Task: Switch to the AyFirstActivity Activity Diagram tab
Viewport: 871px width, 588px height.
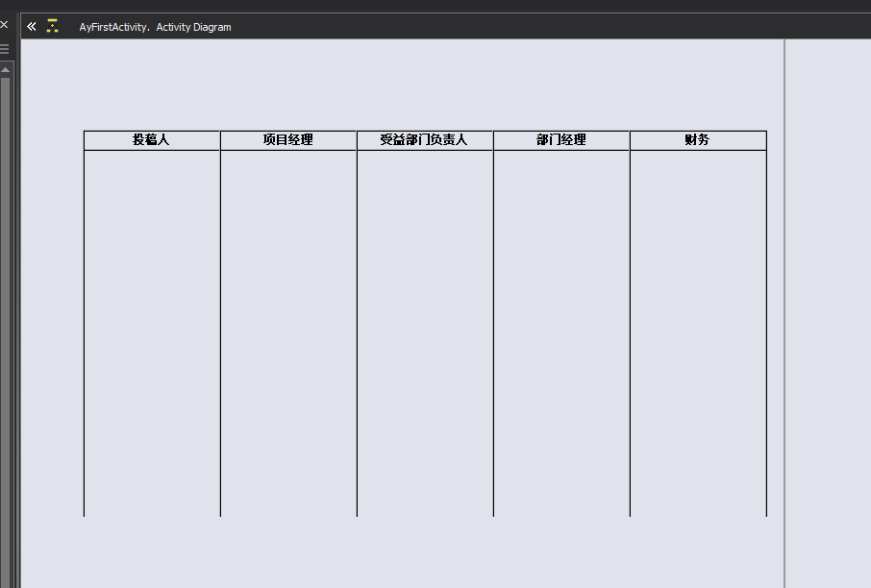Action: click(154, 26)
